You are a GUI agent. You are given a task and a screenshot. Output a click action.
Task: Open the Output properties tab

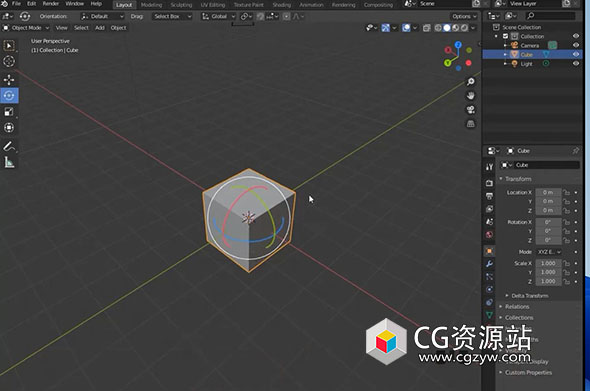click(x=489, y=196)
